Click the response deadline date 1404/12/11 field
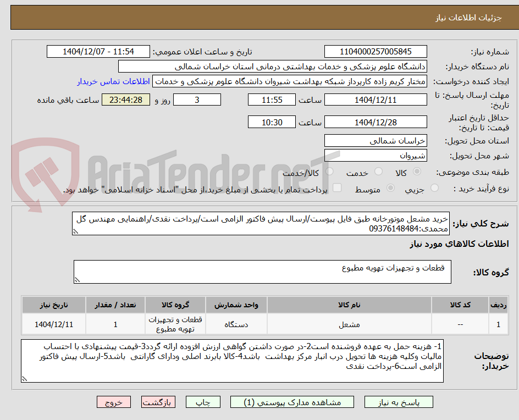 (x=376, y=100)
